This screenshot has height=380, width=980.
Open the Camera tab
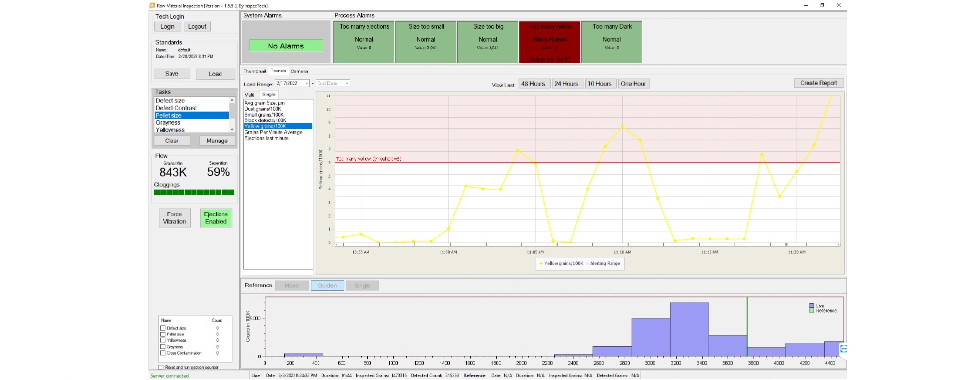point(299,71)
